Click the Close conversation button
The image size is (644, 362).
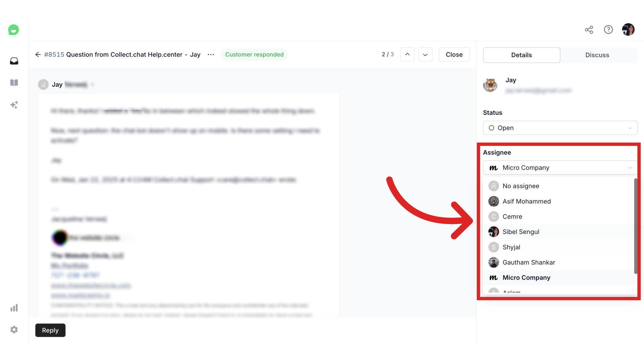click(454, 54)
